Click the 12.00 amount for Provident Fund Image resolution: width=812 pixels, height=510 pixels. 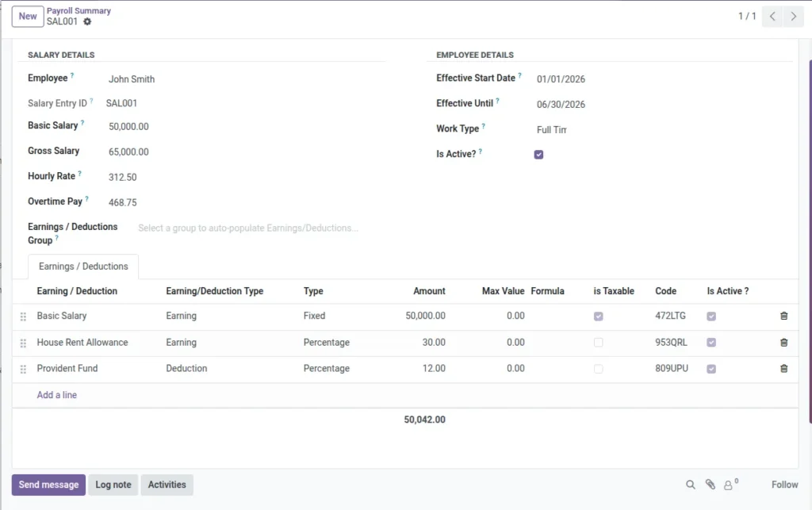click(x=434, y=369)
